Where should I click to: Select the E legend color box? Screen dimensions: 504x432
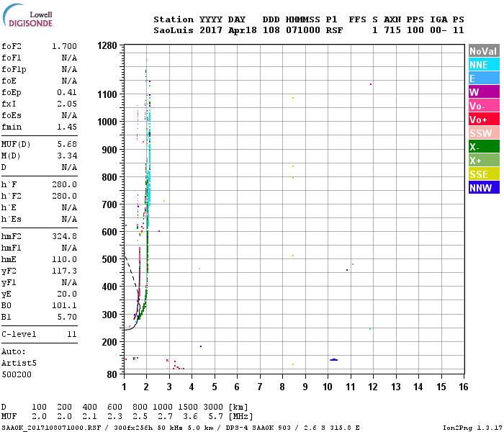point(483,78)
